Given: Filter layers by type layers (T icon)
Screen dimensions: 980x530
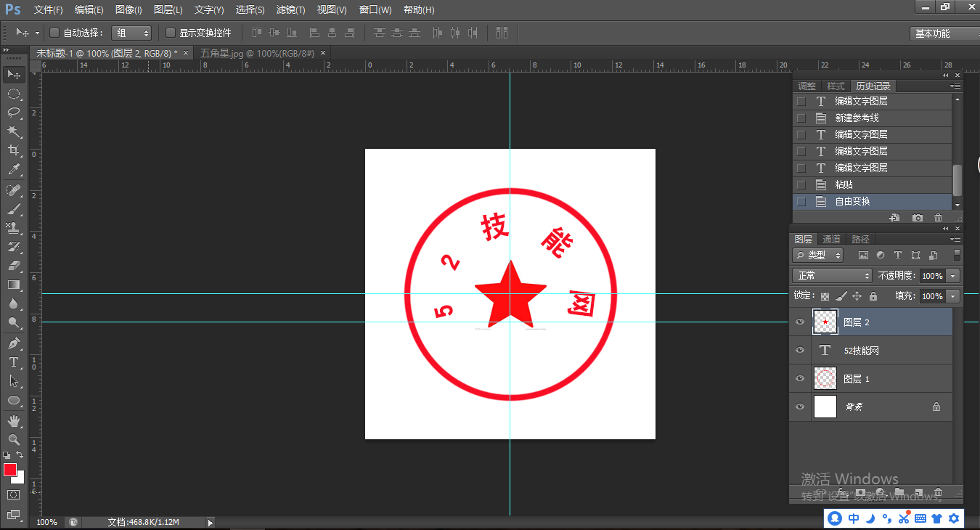Looking at the screenshot, I should [898, 256].
